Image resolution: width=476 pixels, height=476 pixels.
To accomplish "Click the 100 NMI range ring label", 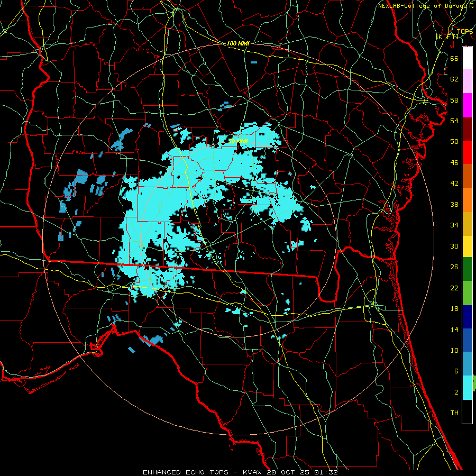I will point(238,44).
